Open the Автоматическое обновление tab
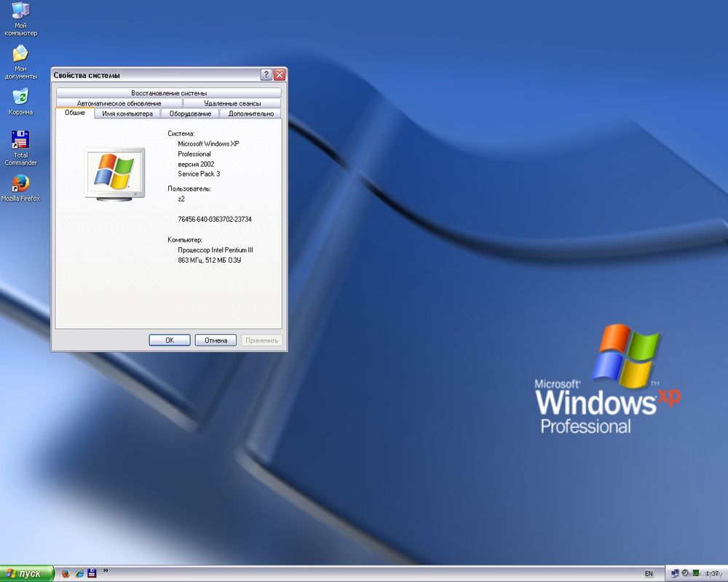 tap(119, 103)
